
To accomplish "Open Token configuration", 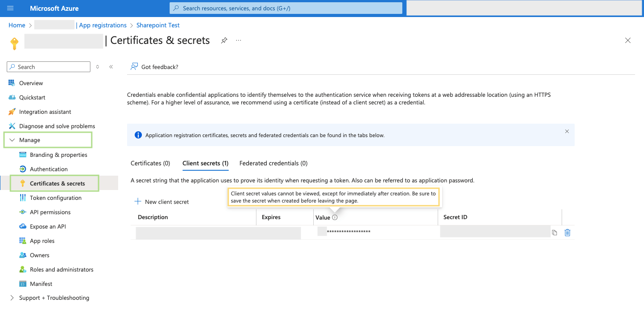I will (x=55, y=198).
